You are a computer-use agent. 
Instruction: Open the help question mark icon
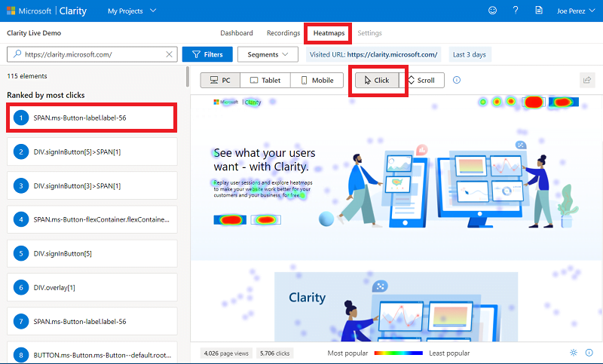(516, 11)
